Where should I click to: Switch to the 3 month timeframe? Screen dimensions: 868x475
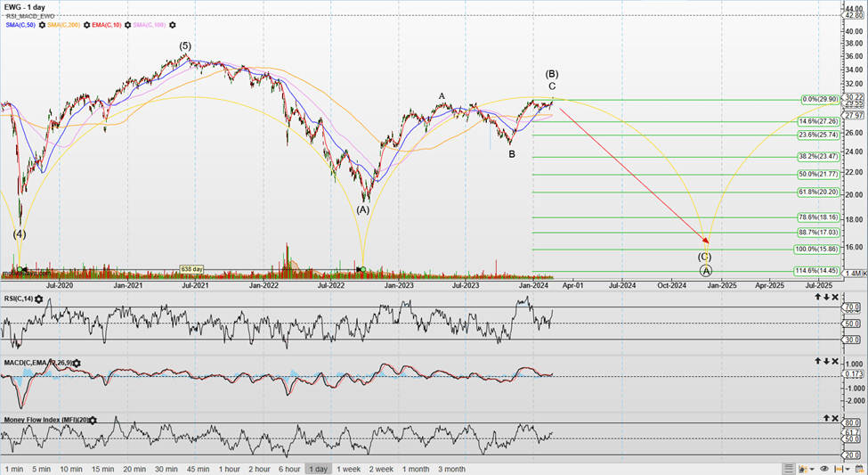(x=451, y=469)
